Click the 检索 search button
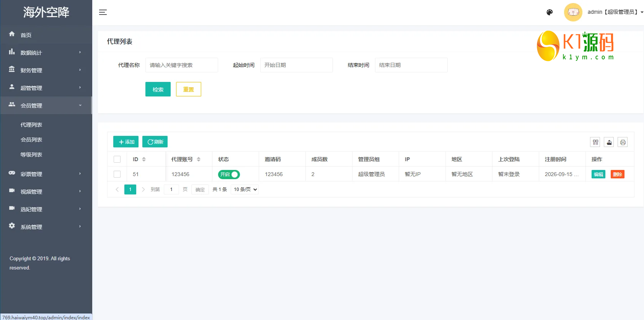The width and height of the screenshot is (644, 320). click(158, 89)
